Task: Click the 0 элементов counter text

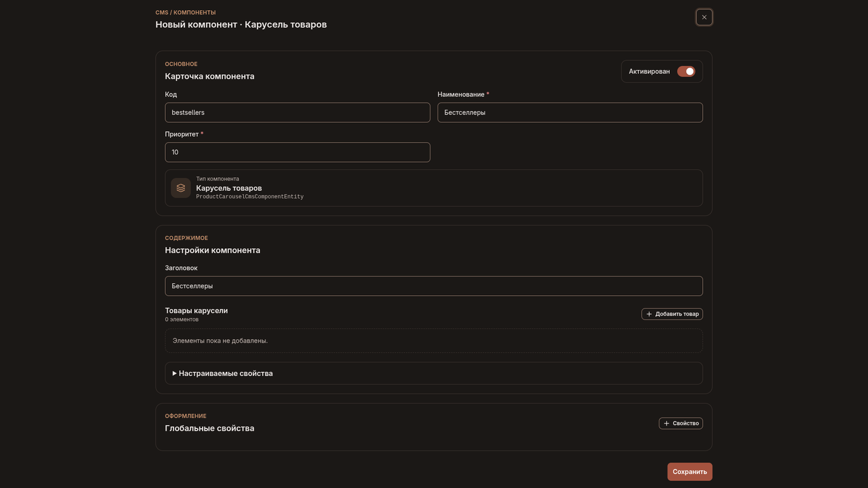Action: 181,319
